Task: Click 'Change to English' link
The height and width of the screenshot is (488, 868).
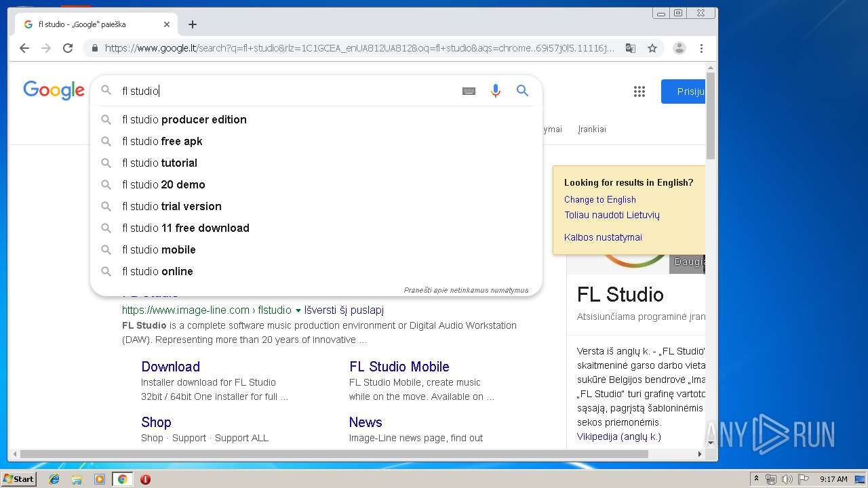Action: tap(600, 199)
